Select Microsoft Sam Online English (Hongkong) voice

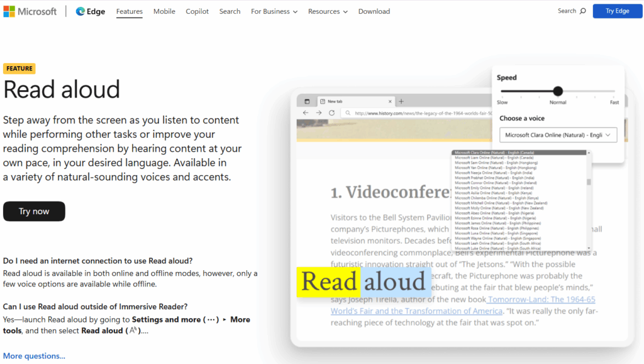pyautogui.click(x=519, y=163)
